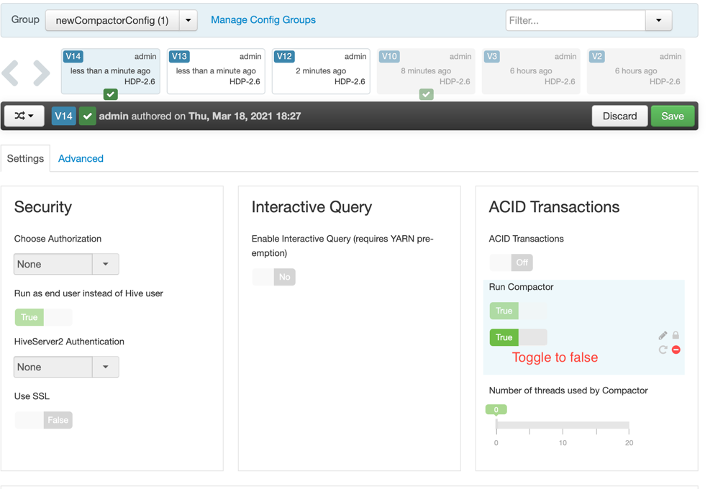Click the green checkmark in the dark version bar

(x=87, y=116)
